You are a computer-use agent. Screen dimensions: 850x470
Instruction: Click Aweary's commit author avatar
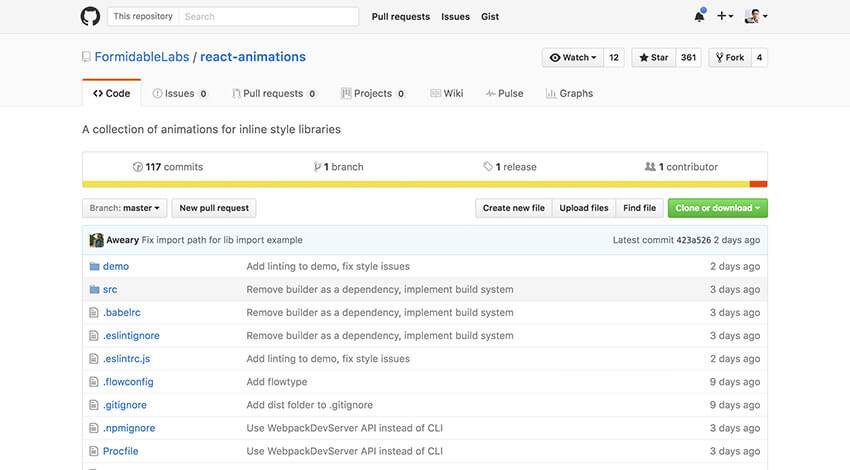coord(96,240)
